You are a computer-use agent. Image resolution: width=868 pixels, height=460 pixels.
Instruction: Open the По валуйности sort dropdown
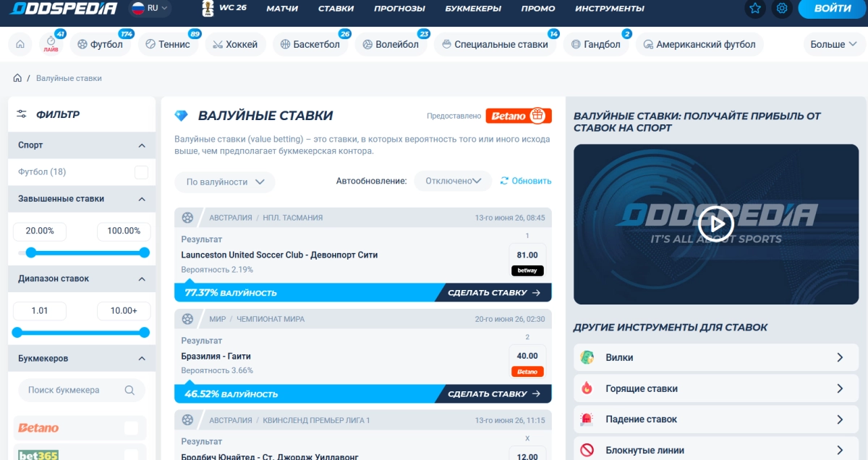pyautogui.click(x=225, y=182)
